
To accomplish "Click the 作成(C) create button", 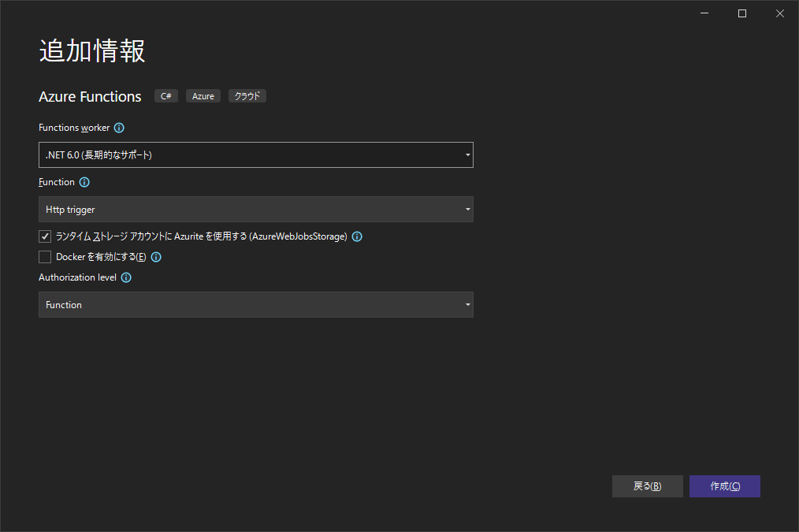I will 725,486.
